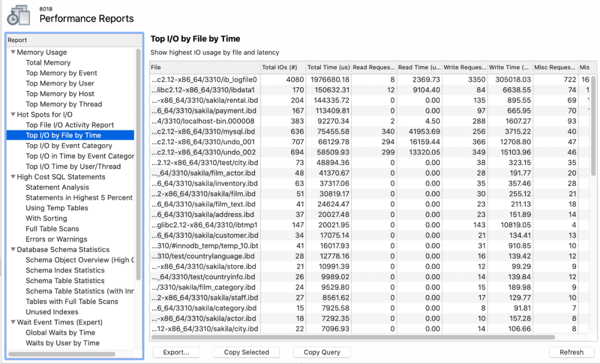Screen dimensions: 600x364
Task: Select the sakila/rental.ibd file row
Action: pos(204,100)
